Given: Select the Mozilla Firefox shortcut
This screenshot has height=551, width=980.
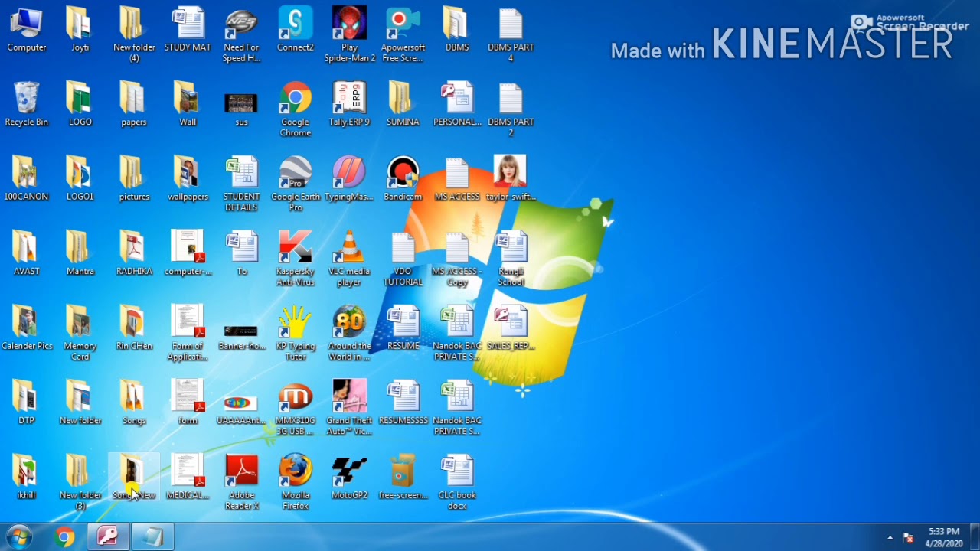Looking at the screenshot, I should [296, 483].
